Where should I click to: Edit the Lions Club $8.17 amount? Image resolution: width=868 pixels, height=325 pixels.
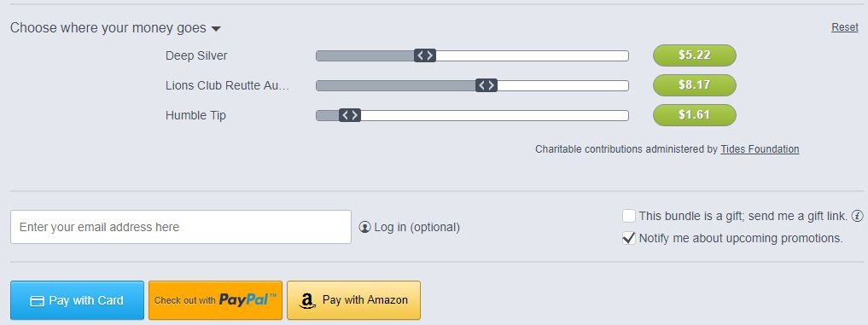(x=695, y=85)
